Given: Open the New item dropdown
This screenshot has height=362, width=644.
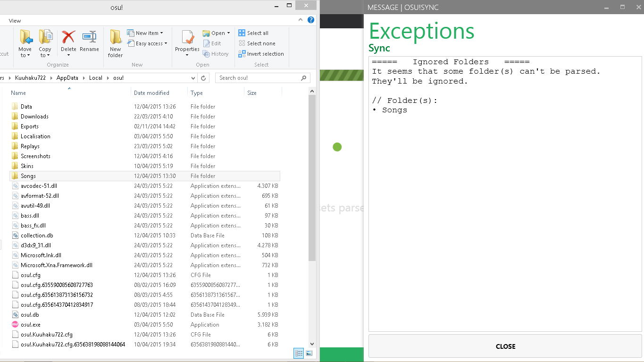Looking at the screenshot, I should pyautogui.click(x=145, y=33).
